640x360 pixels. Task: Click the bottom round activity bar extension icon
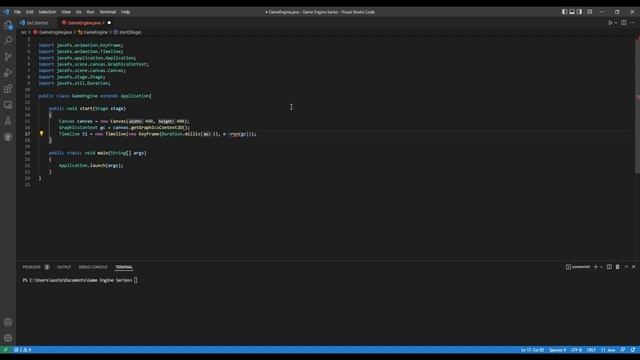pos(8,137)
